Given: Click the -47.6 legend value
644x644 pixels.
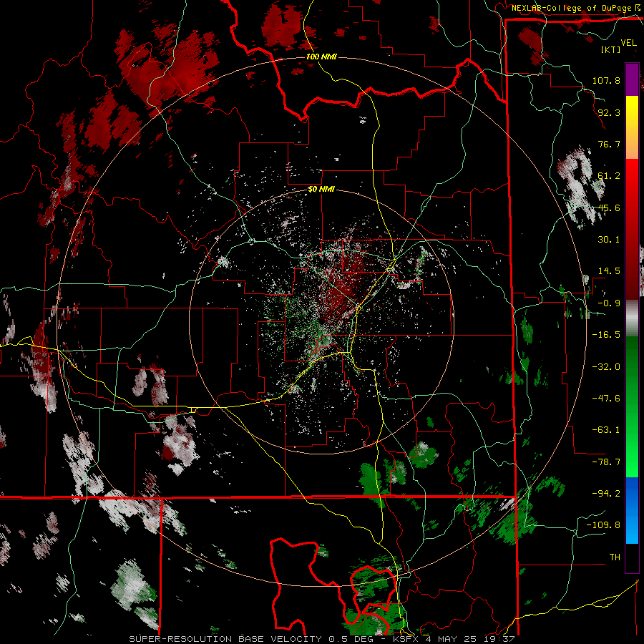Looking at the screenshot, I should coord(606,399).
